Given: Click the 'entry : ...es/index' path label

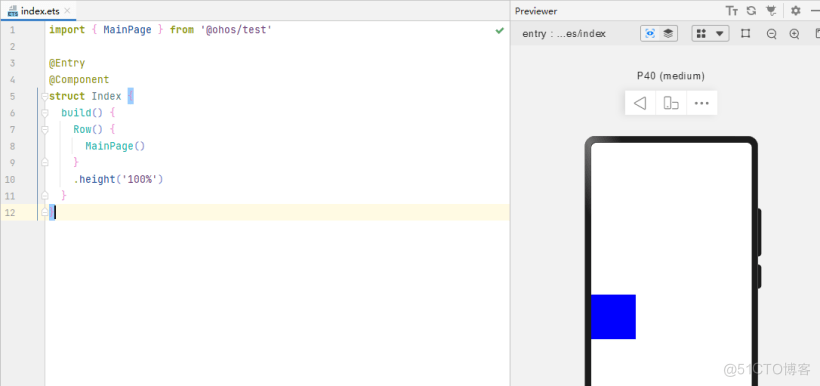Looking at the screenshot, I should coord(564,34).
